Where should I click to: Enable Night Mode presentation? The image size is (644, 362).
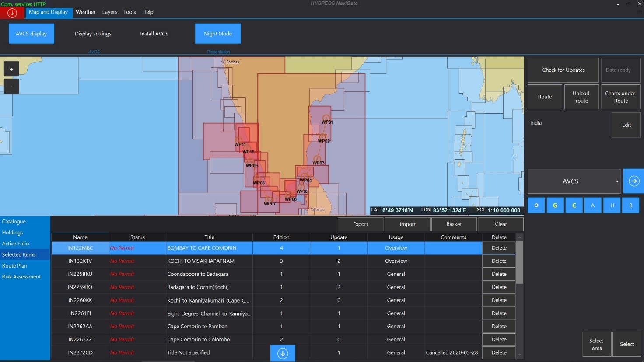click(x=218, y=34)
